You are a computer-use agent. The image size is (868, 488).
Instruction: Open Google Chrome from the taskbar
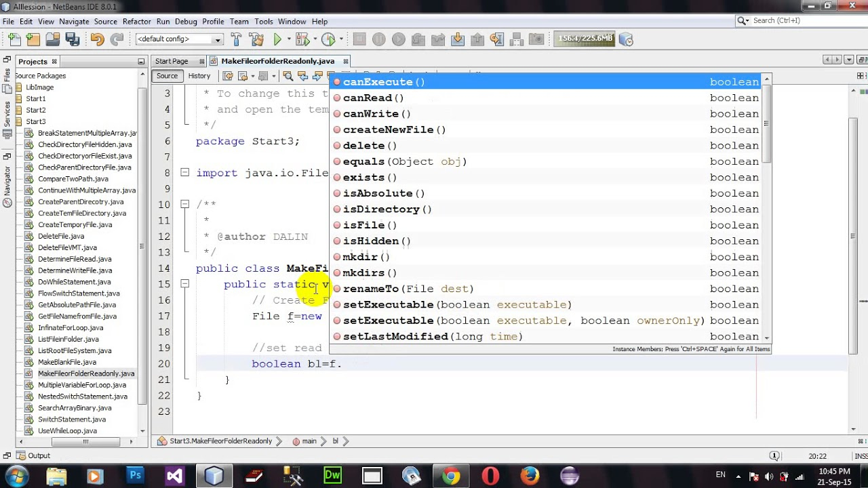450,476
